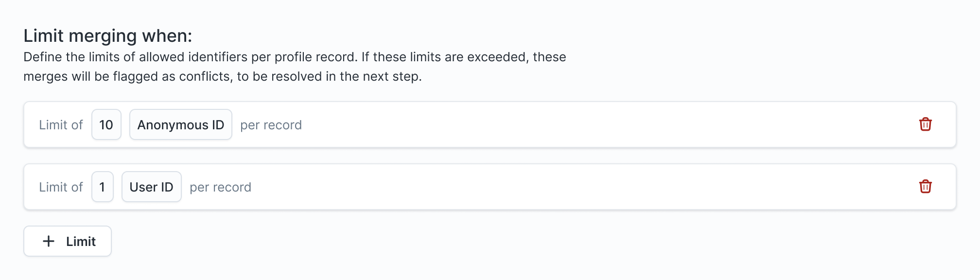Open the User ID identifier dropdown
The width and height of the screenshot is (980, 280).
pos(151,187)
